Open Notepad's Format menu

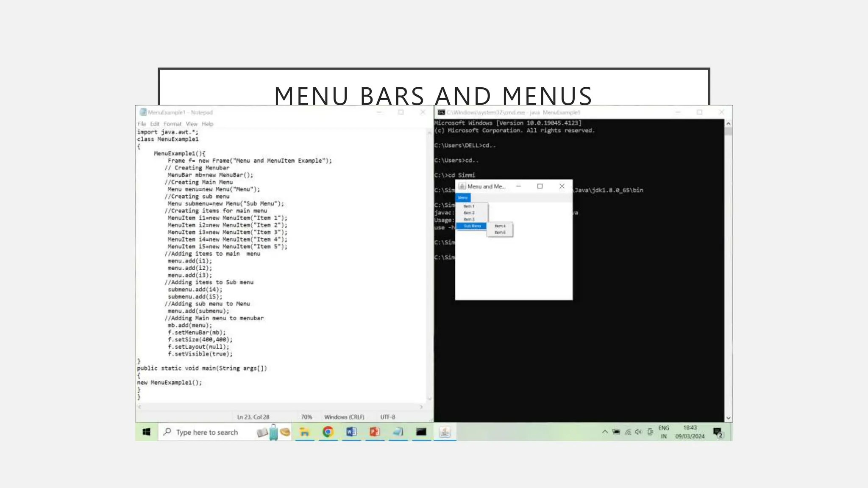(x=172, y=124)
